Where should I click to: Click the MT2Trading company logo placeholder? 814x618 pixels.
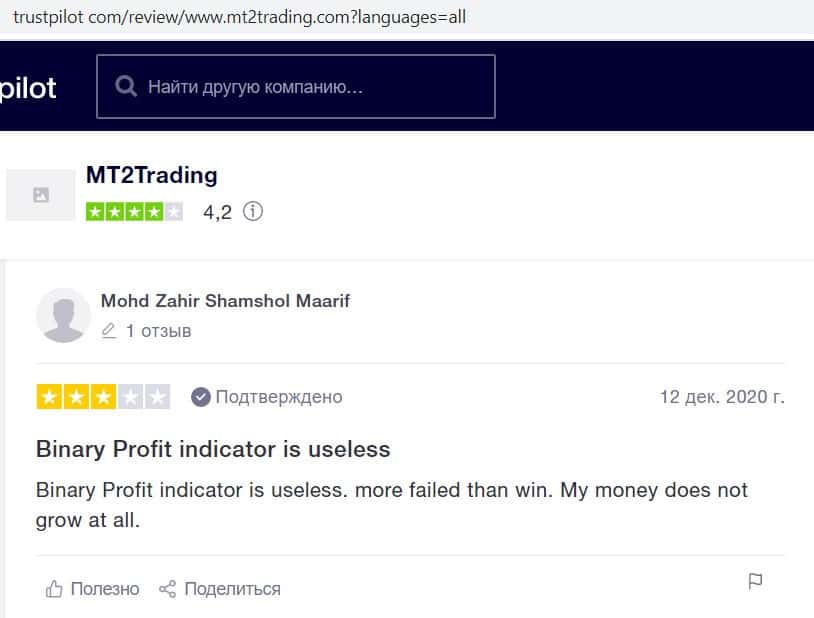pos(41,195)
